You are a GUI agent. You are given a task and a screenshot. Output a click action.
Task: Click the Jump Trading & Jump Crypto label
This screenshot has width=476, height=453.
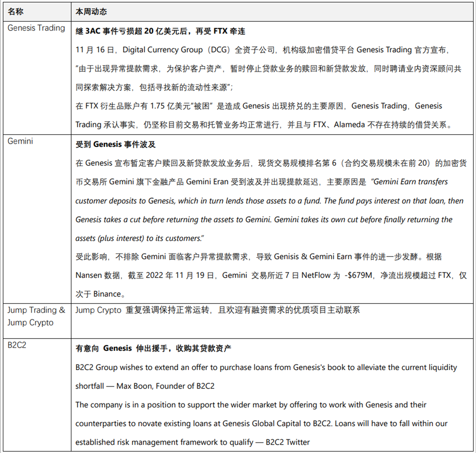(x=36, y=316)
